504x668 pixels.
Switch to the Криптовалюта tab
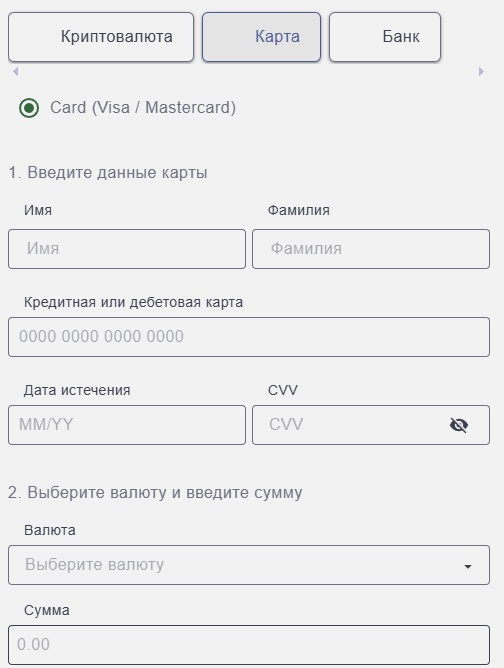click(x=101, y=37)
